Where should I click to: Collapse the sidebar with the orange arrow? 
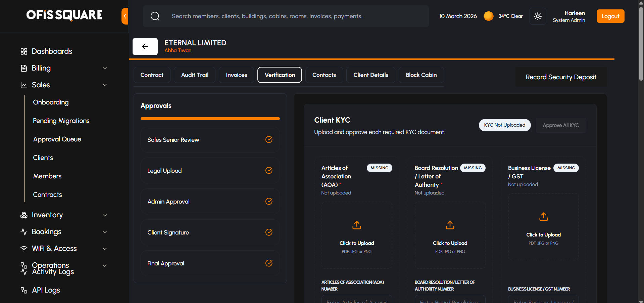pyautogui.click(x=125, y=16)
